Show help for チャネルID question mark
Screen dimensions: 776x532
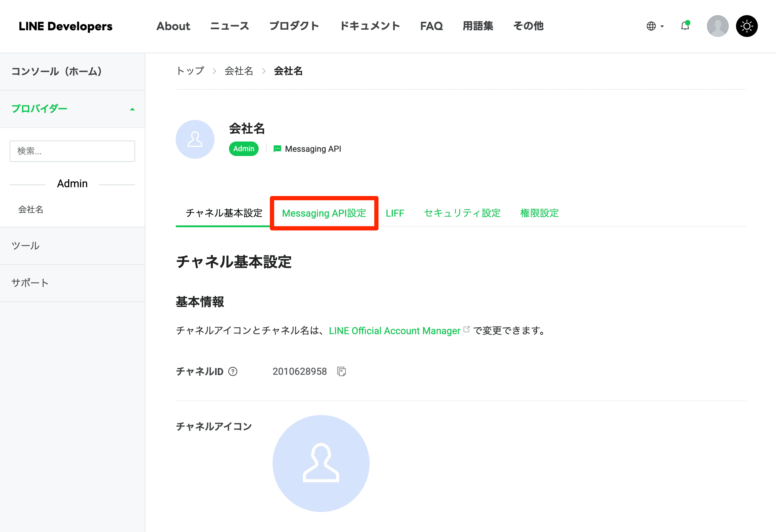pos(233,371)
